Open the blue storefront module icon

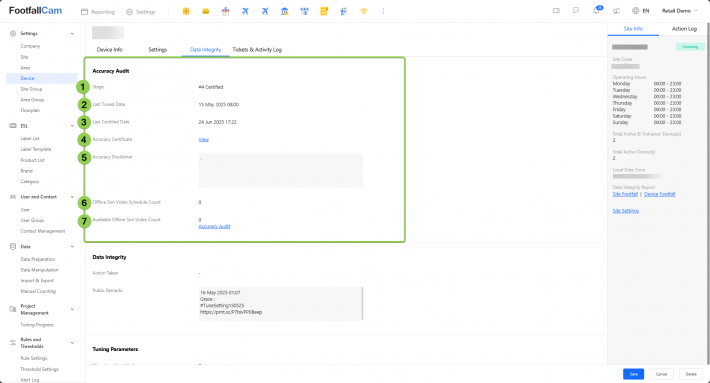(x=304, y=11)
